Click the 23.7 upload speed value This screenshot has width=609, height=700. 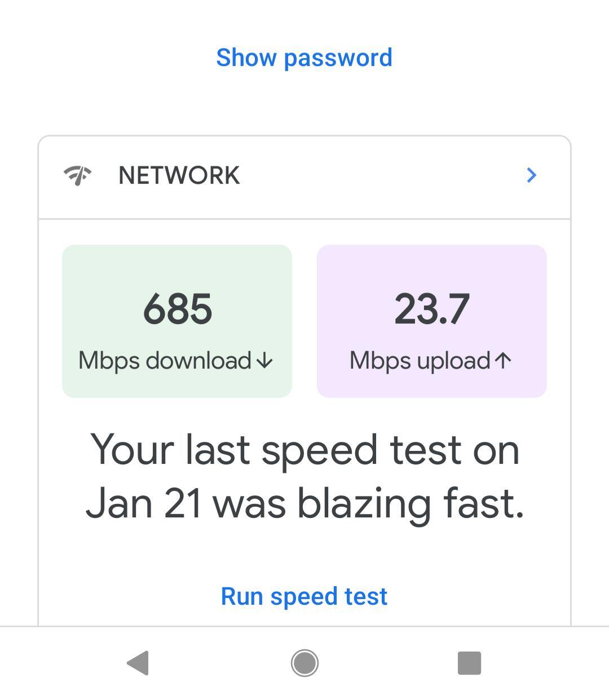(431, 309)
